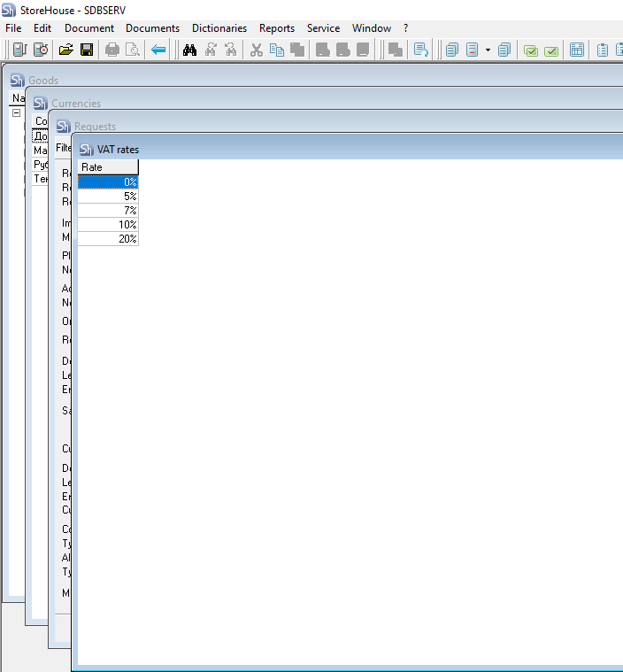
Task: Collapse the tree node in Goods window
Action: (16, 113)
